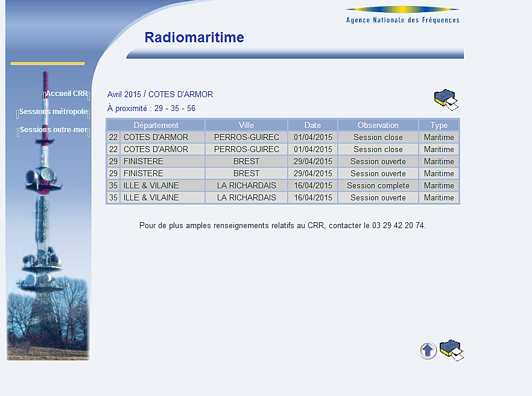Select nearby department 35 link

pyautogui.click(x=175, y=108)
